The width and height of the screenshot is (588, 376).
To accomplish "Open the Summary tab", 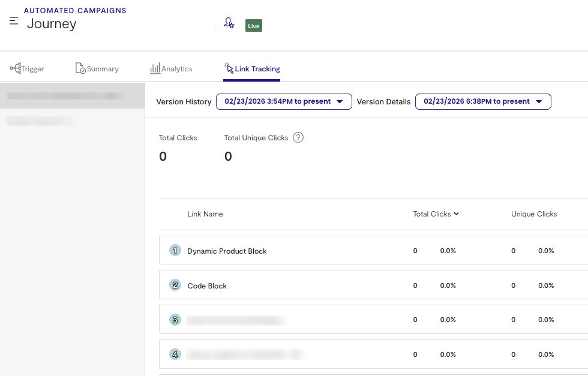I will 97,69.
